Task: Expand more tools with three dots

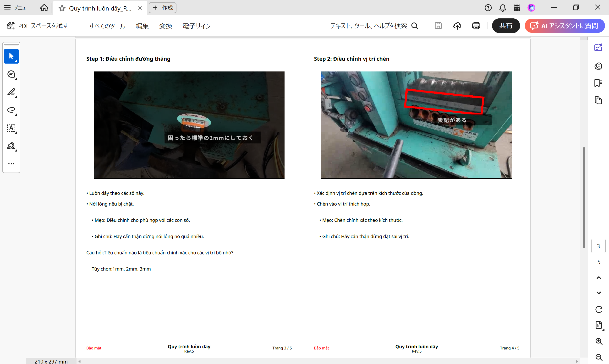Action: point(11,164)
